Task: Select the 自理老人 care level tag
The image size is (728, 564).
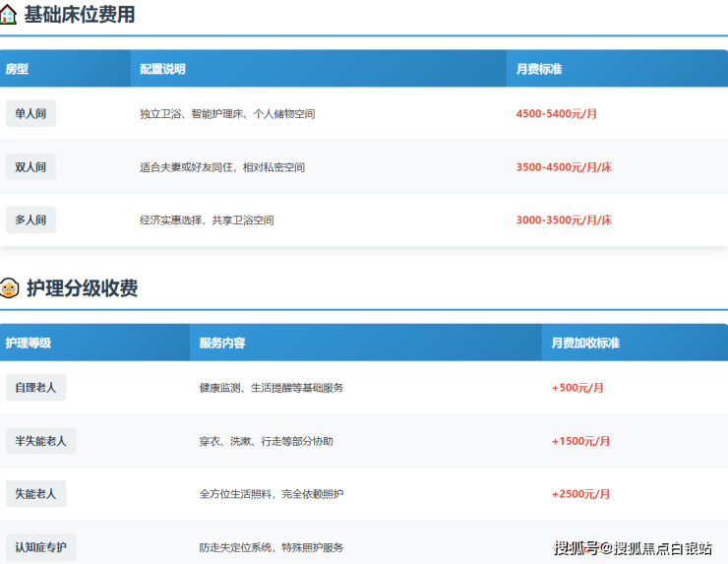Action: (35, 388)
